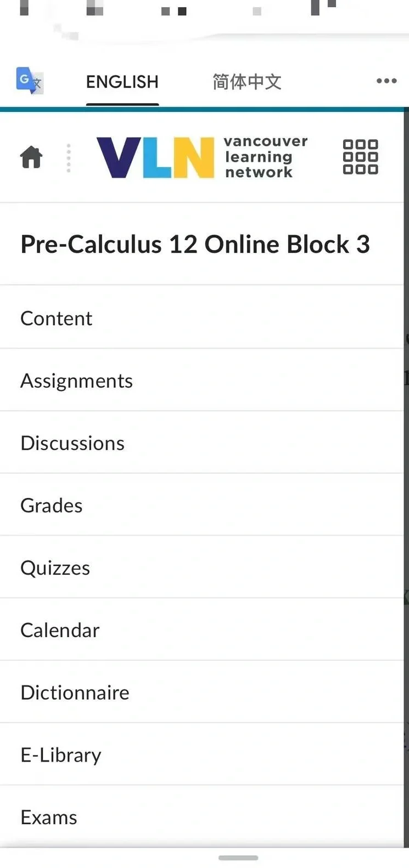409x868 pixels.
Task: Switch to the ENGLISH language tab
Action: (122, 82)
